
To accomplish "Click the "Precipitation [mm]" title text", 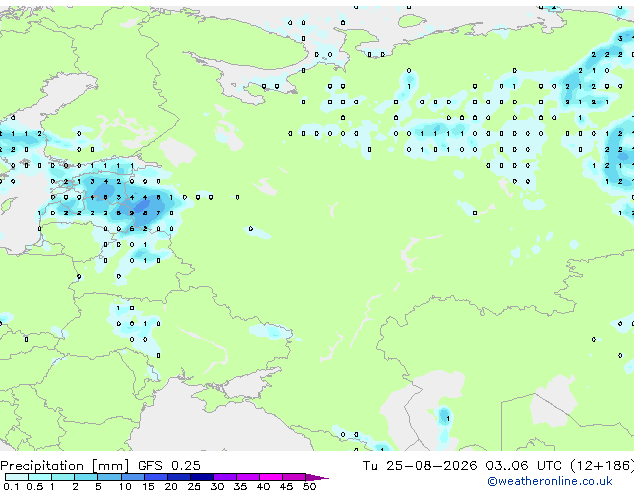I will (65, 466).
